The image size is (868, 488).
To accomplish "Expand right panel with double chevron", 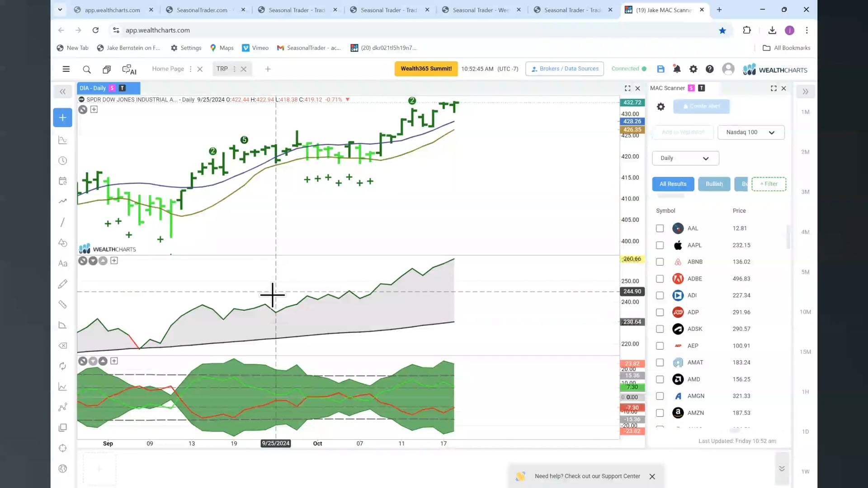I will point(805,92).
